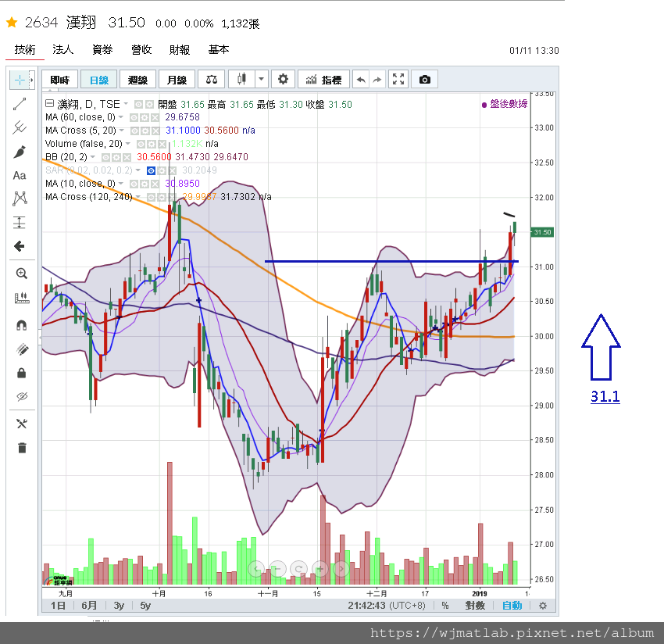Expand the MA (10, close, 0) dropdown
The height and width of the screenshot is (644, 664).
click(x=120, y=184)
